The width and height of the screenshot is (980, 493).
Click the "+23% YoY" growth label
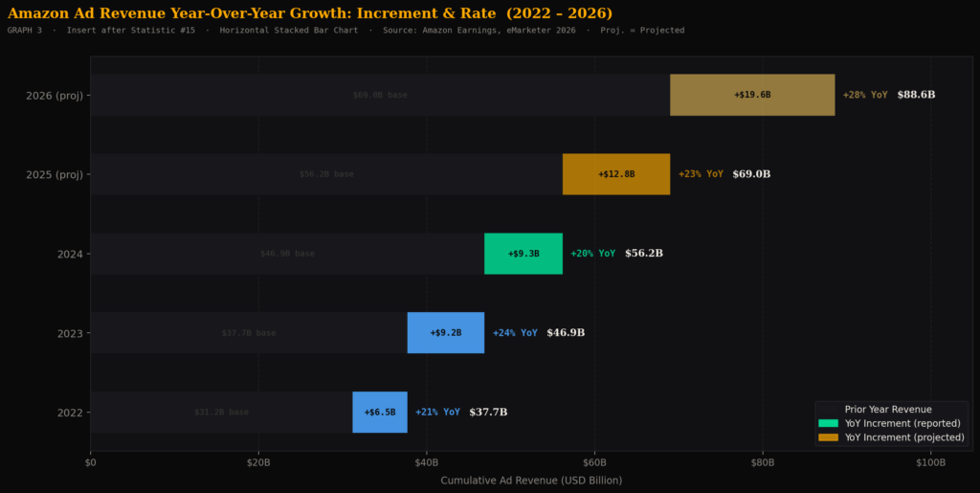point(701,174)
